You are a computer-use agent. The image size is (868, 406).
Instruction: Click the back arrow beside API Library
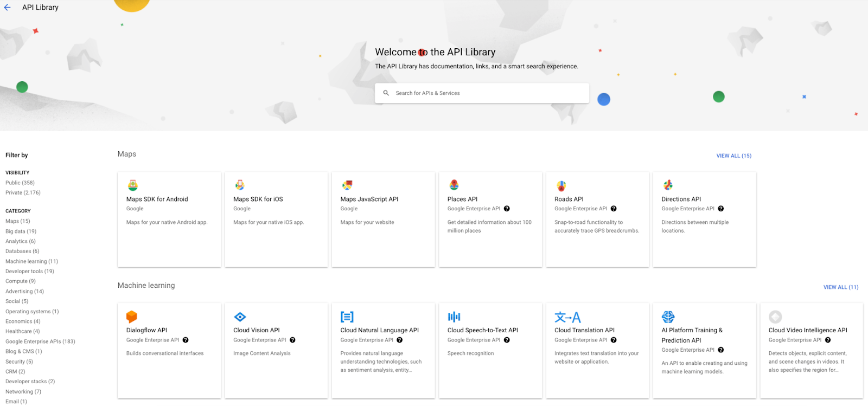(x=8, y=8)
